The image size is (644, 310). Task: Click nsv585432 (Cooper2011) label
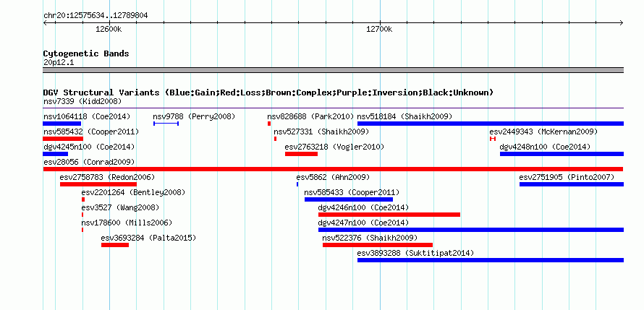point(91,132)
